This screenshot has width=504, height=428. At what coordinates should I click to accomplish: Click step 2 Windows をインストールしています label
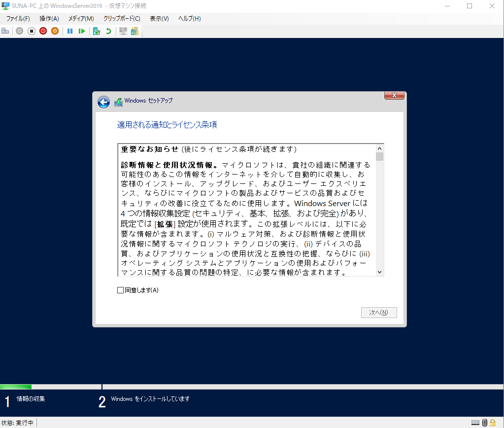(150, 399)
